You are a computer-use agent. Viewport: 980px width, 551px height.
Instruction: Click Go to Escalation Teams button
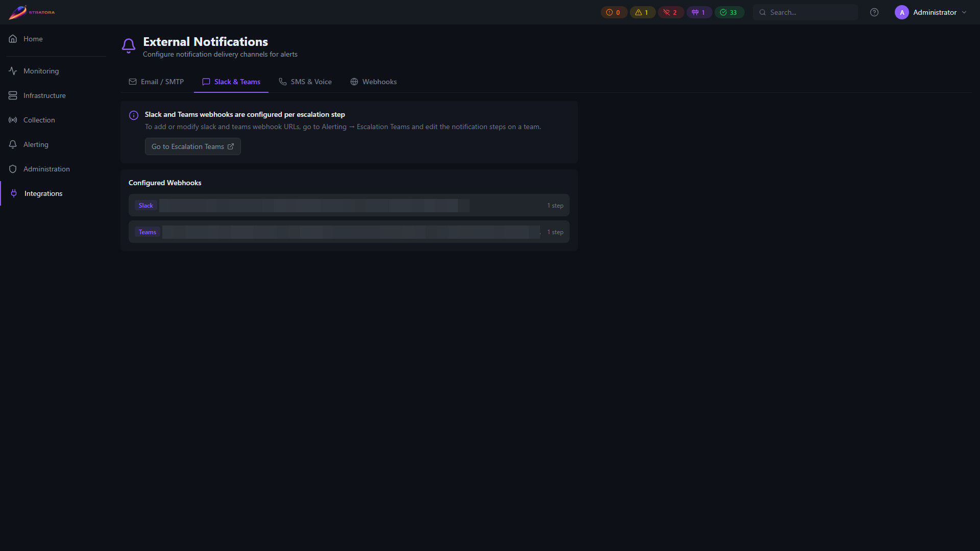point(193,146)
